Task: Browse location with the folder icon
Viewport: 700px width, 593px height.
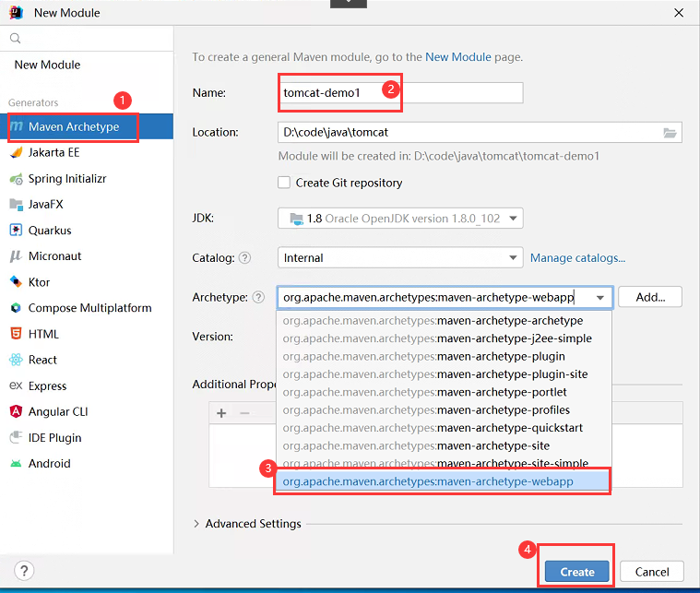Action: click(x=670, y=133)
